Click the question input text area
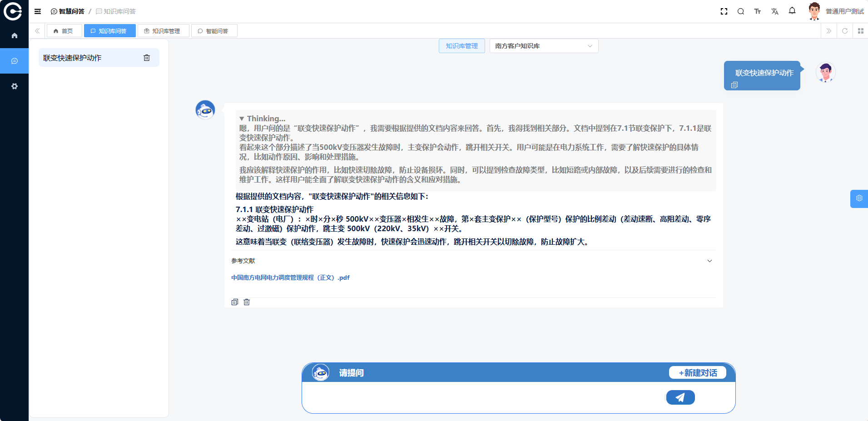The width and height of the screenshot is (868, 421). [481, 397]
